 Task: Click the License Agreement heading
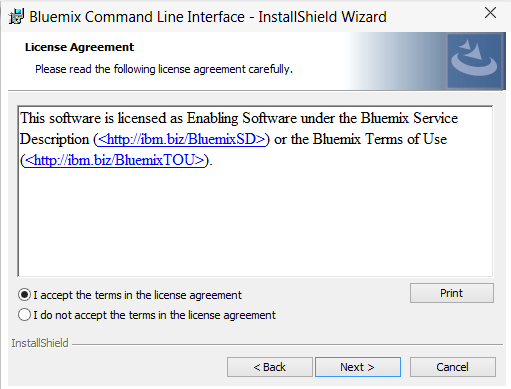[x=79, y=47]
